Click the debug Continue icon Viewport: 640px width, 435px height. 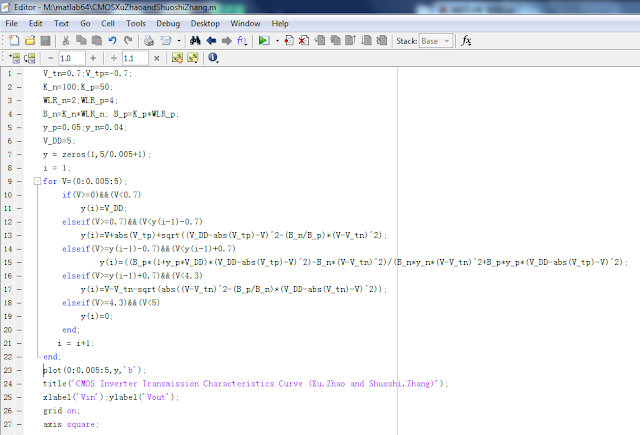(367, 40)
